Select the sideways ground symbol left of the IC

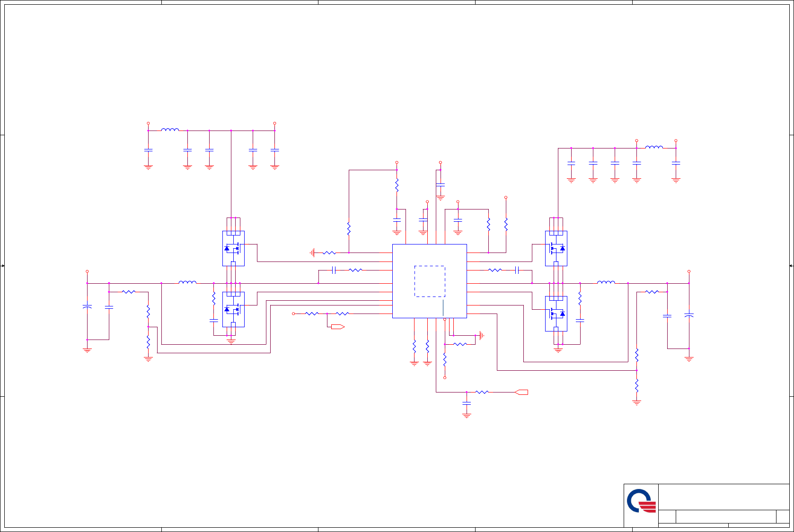coord(312,253)
